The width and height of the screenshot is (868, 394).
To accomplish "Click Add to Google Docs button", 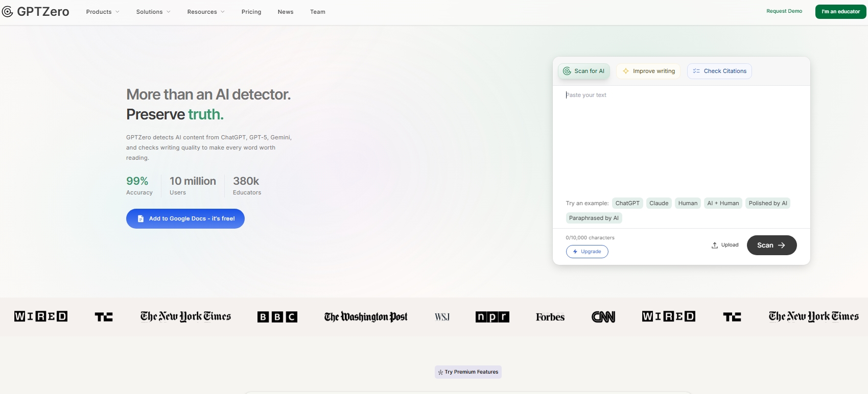I will 185,218.
